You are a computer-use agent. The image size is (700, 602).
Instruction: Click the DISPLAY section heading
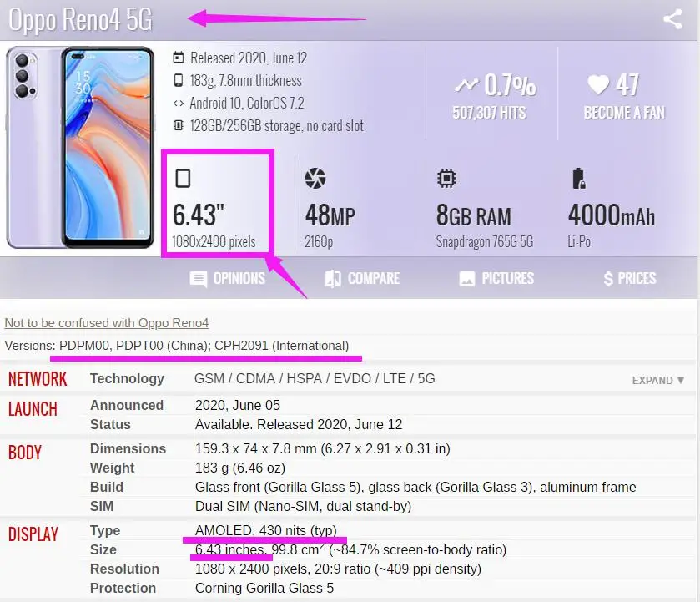coord(33,534)
